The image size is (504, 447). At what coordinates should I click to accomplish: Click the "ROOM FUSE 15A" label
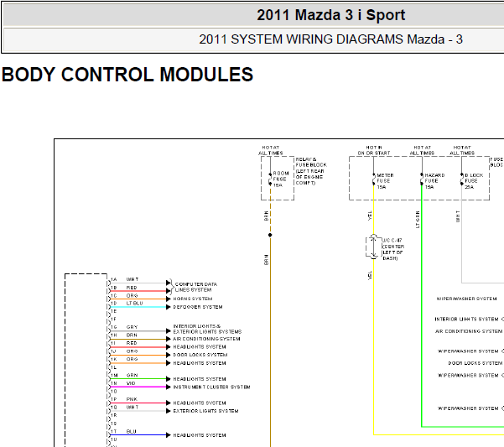tap(281, 179)
